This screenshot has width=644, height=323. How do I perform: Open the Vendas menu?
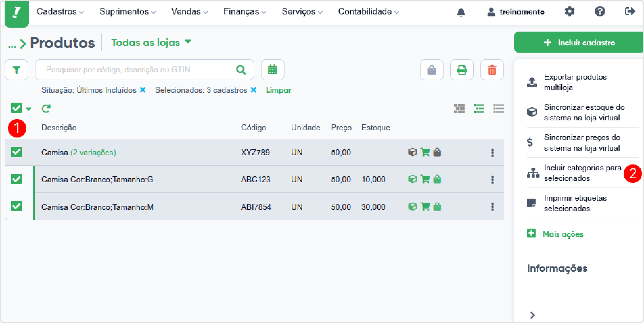[x=190, y=12]
